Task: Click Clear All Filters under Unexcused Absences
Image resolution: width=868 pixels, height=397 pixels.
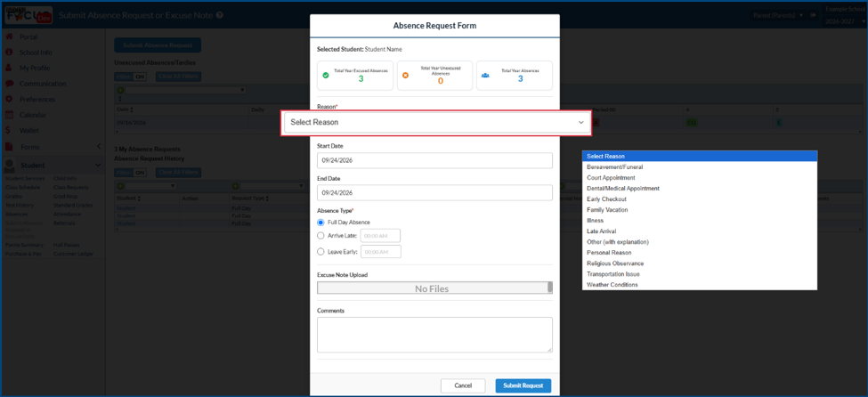Action: [178, 77]
